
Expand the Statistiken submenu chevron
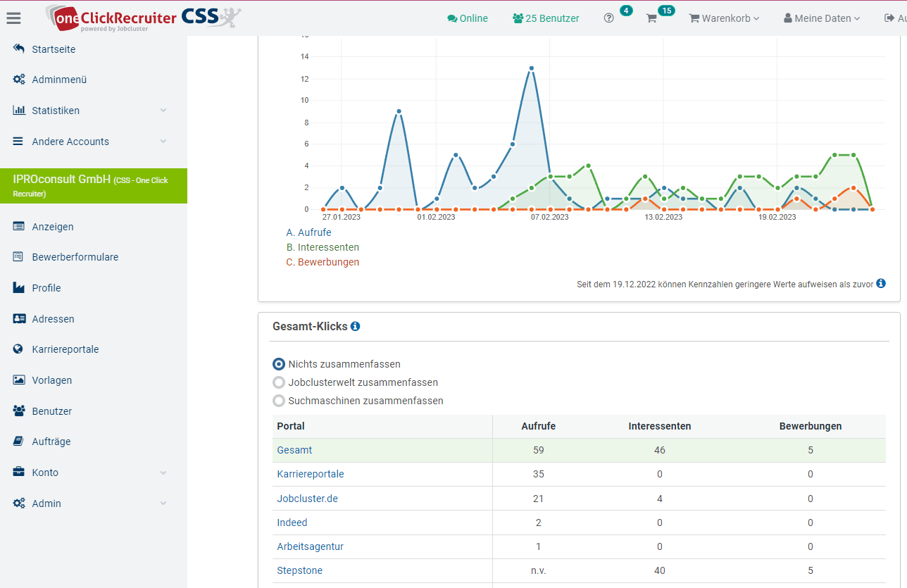coord(163,111)
